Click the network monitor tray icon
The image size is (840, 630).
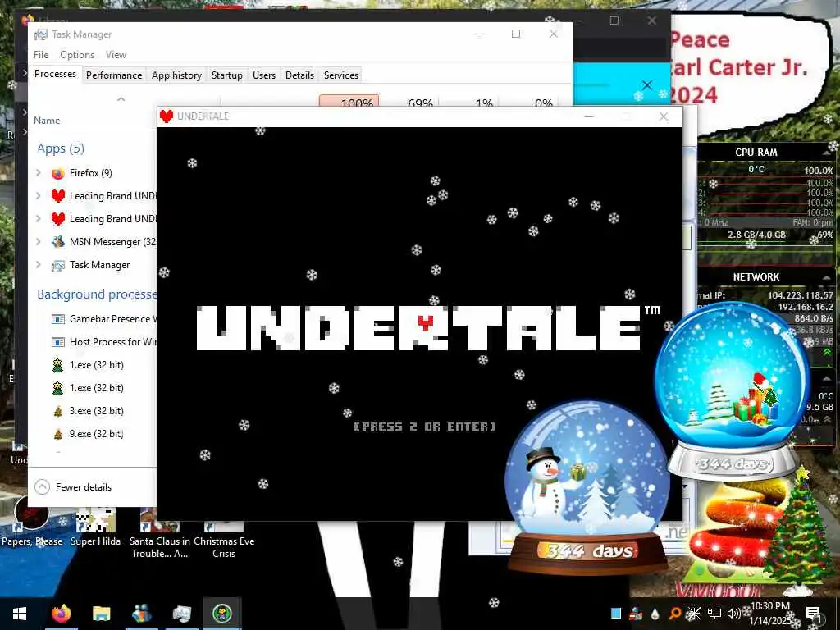coord(714,614)
